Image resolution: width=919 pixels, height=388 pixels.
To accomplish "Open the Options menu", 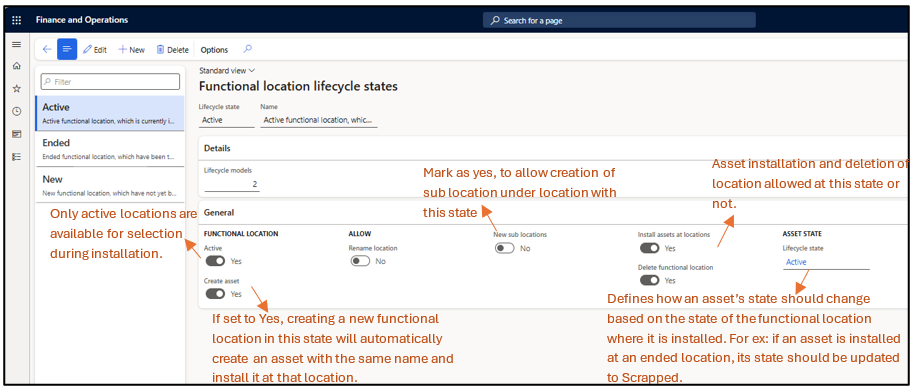I will tap(214, 50).
